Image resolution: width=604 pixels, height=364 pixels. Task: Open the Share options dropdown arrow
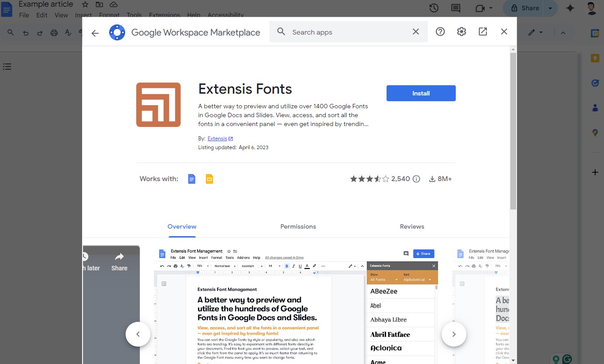[x=550, y=8]
